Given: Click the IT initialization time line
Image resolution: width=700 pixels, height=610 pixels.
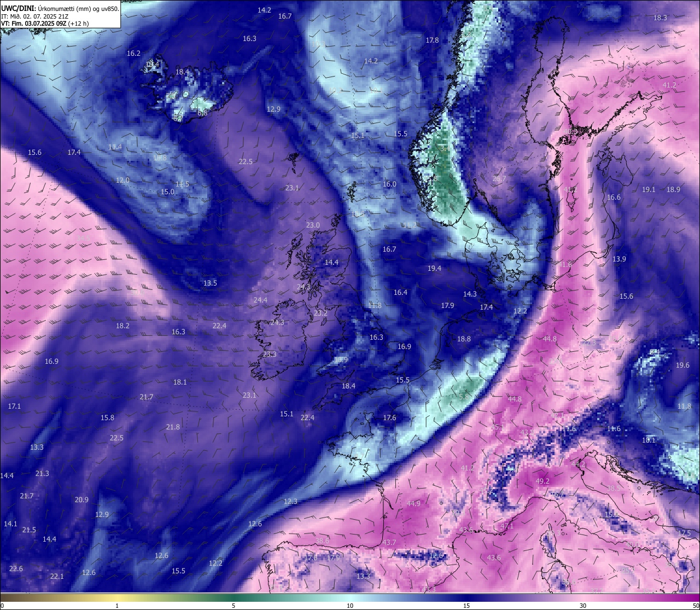Looking at the screenshot, I should [35, 16].
